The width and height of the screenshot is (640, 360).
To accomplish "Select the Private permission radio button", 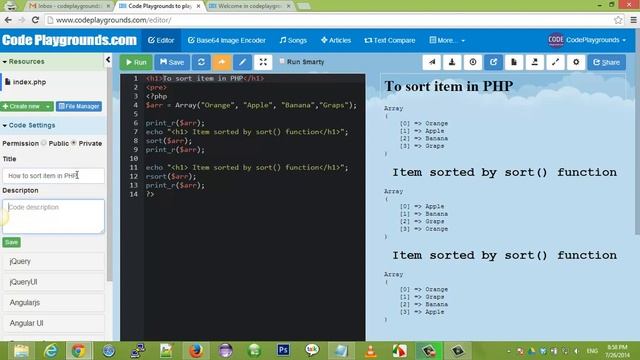I will click(74, 143).
